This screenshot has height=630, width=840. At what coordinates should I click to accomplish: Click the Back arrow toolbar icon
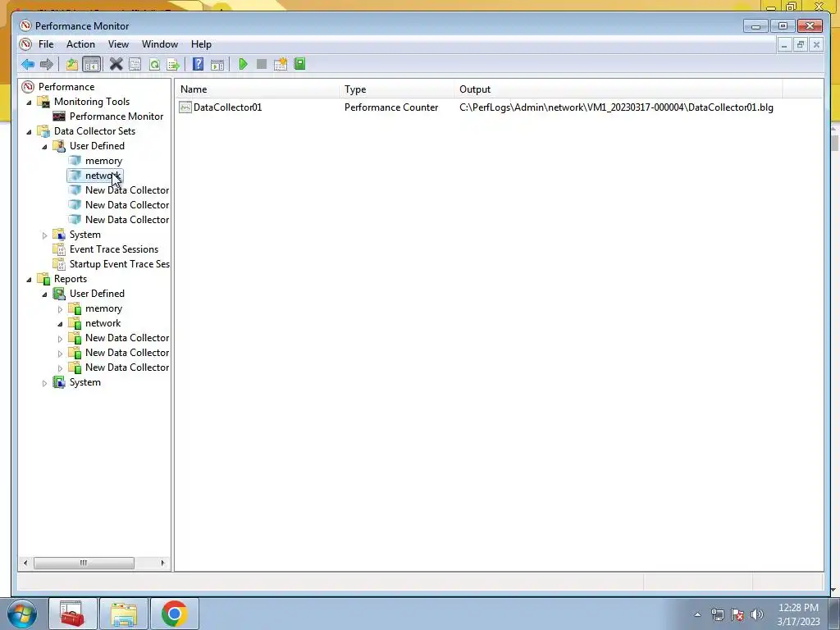28,64
